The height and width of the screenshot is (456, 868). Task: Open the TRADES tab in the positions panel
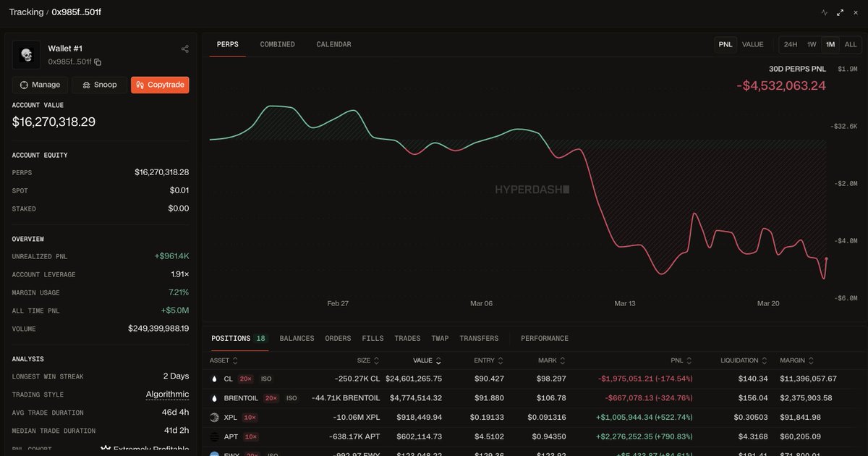[x=407, y=338]
